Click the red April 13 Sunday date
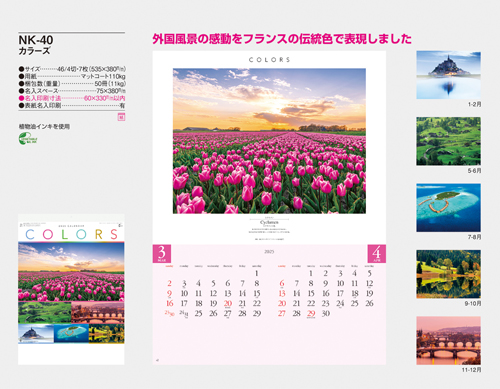Image resolution: width=500 pixels, height=389 pixels. [x=282, y=294]
